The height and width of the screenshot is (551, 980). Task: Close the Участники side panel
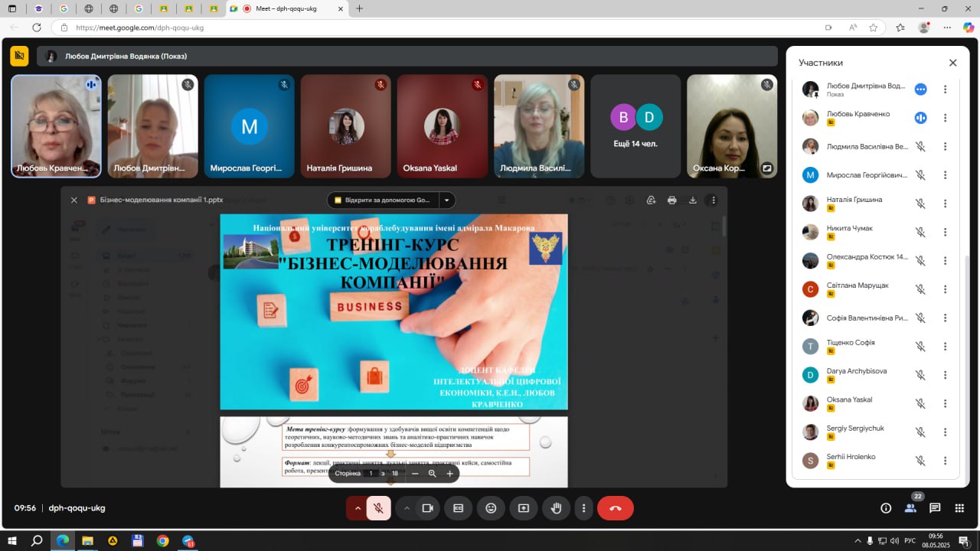tap(953, 63)
